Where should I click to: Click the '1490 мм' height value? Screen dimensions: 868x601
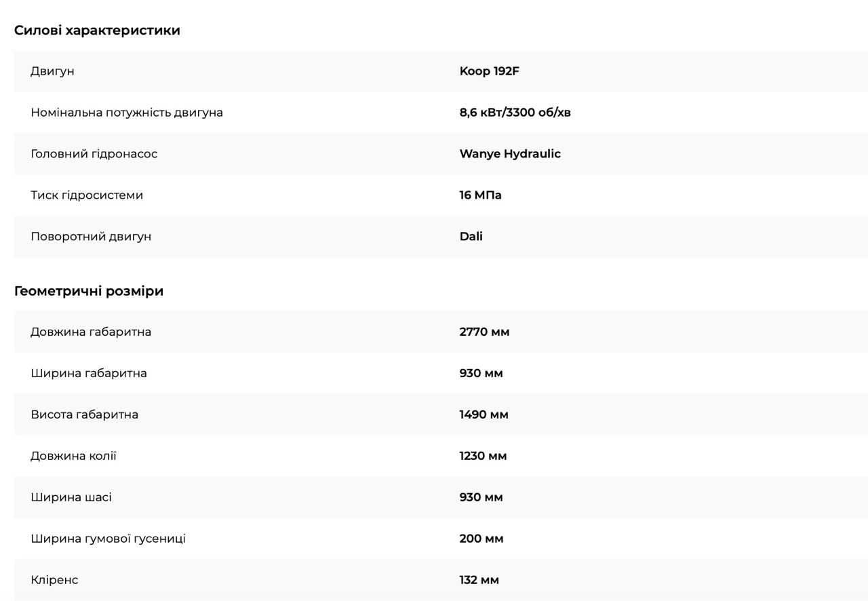484,414
